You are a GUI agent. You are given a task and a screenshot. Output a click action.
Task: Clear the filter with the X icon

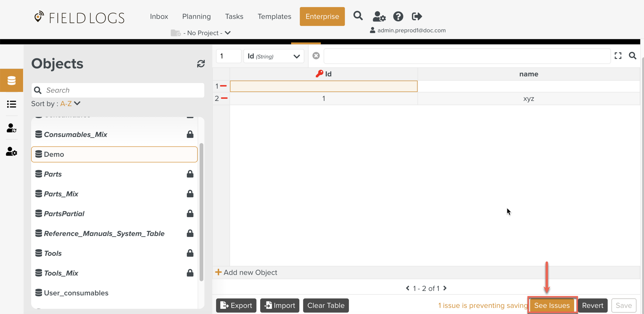coord(316,56)
